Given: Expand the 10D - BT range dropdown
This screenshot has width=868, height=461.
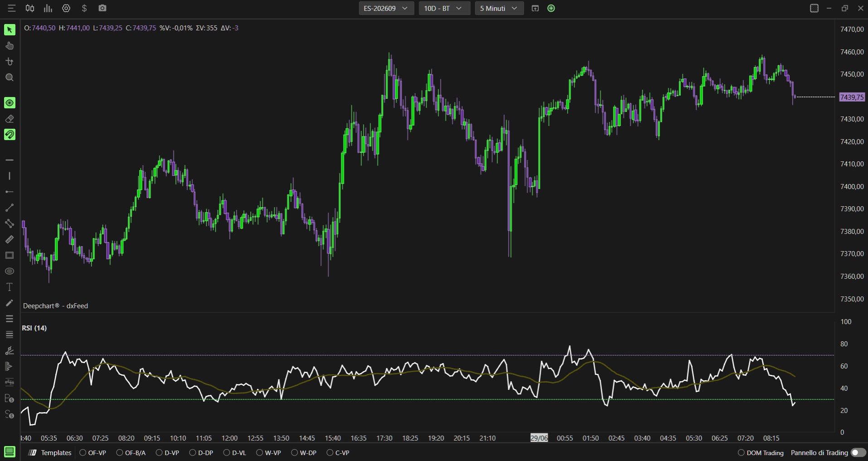Looking at the screenshot, I should click(444, 8).
